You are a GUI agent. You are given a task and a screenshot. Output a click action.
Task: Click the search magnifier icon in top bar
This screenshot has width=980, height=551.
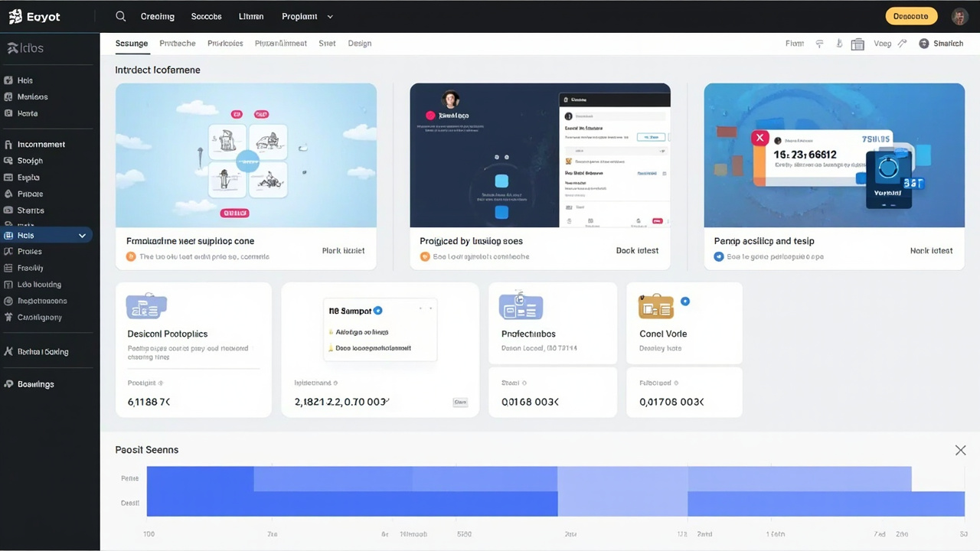120,16
